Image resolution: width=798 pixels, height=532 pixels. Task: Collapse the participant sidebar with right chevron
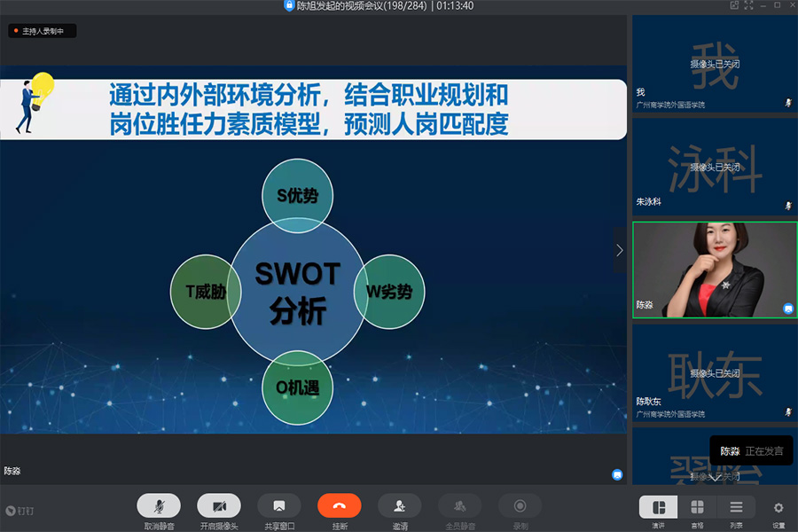tap(619, 250)
